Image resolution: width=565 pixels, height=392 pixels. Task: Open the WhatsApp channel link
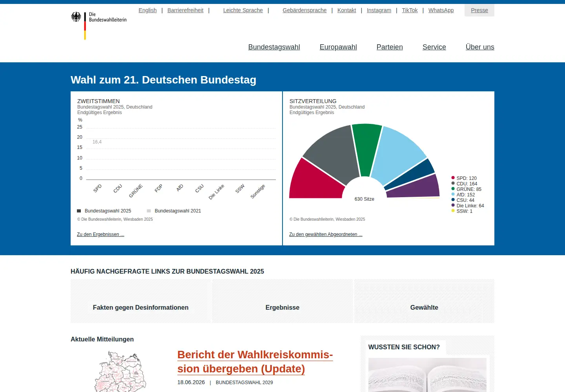441,10
